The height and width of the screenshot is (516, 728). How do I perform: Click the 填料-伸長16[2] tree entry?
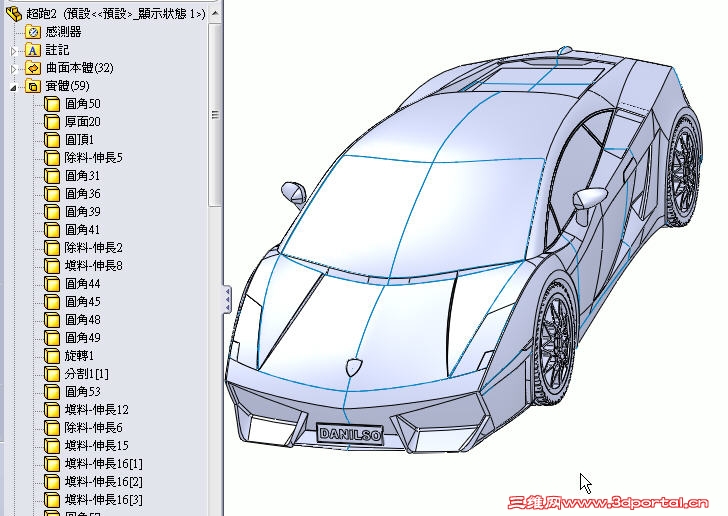pyautogui.click(x=94, y=482)
